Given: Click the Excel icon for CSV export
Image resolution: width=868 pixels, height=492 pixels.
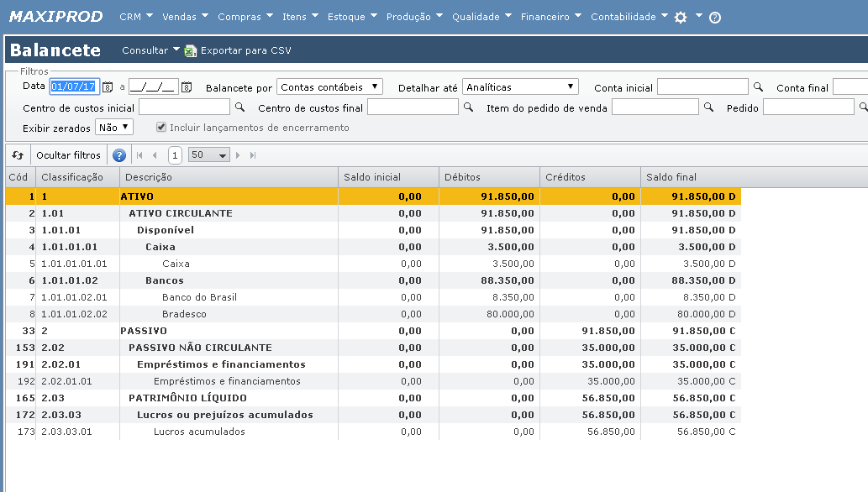Looking at the screenshot, I should 191,51.
